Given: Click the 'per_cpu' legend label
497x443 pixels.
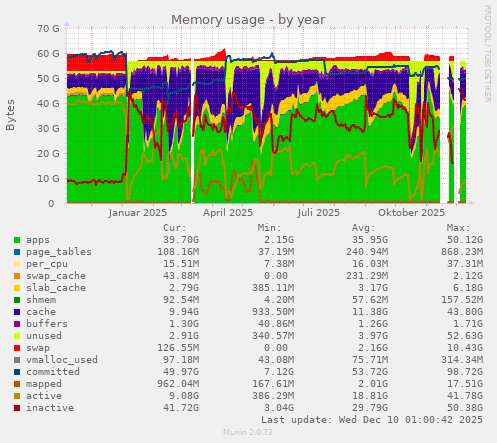Looking at the screenshot, I should tap(47, 264).
